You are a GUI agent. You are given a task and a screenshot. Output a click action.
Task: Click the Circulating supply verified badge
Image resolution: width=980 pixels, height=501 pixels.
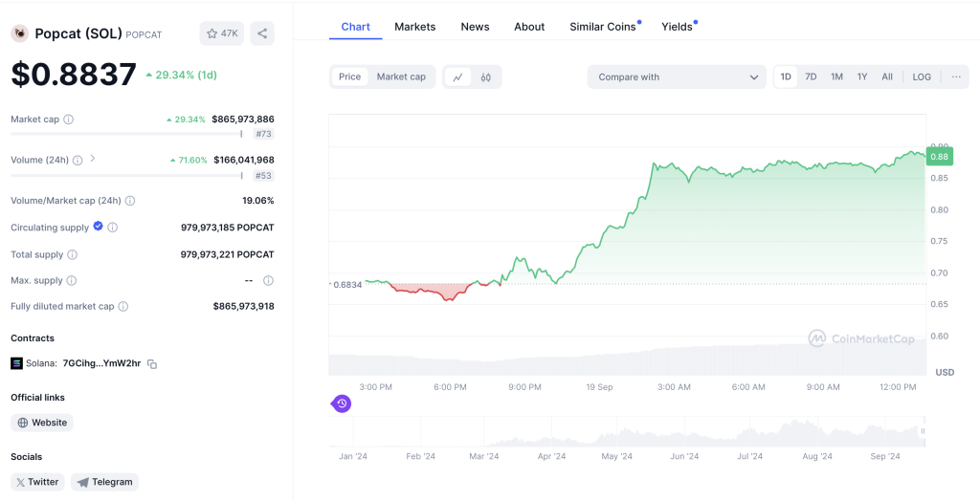pyautogui.click(x=99, y=227)
